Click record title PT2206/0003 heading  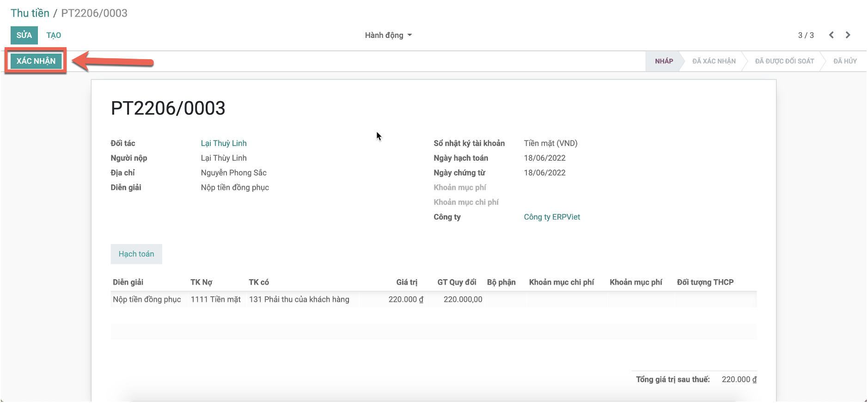pyautogui.click(x=168, y=109)
